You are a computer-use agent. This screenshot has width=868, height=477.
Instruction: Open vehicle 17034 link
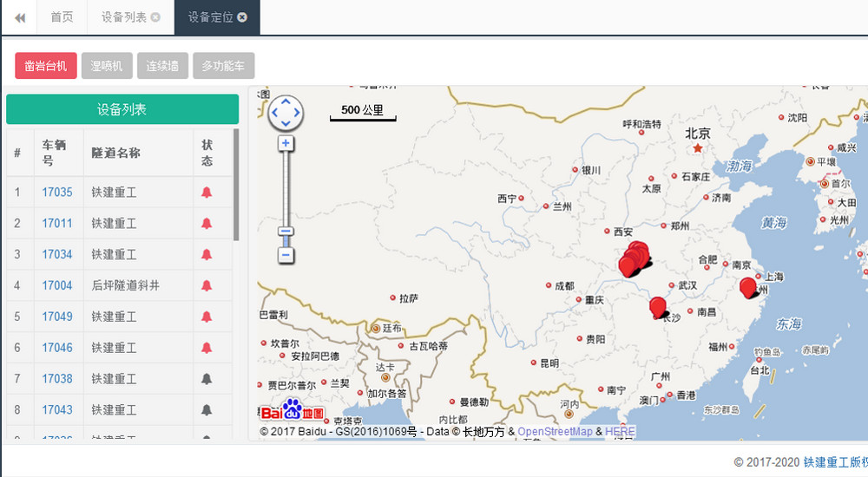(x=57, y=254)
